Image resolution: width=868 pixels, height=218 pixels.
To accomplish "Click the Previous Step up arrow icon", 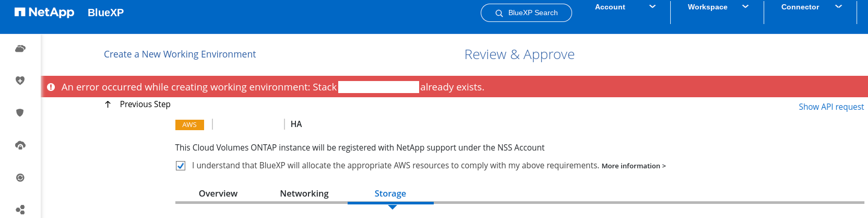I will 108,105.
